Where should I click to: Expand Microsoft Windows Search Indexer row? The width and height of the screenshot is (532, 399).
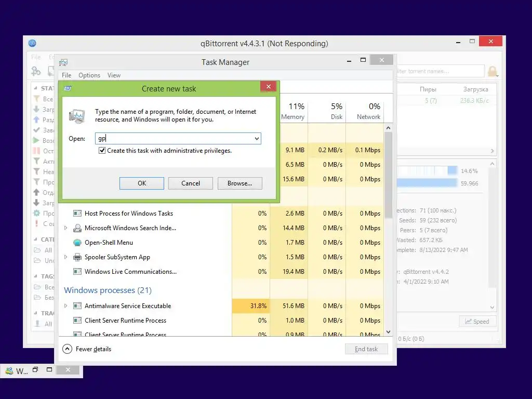pyautogui.click(x=66, y=228)
